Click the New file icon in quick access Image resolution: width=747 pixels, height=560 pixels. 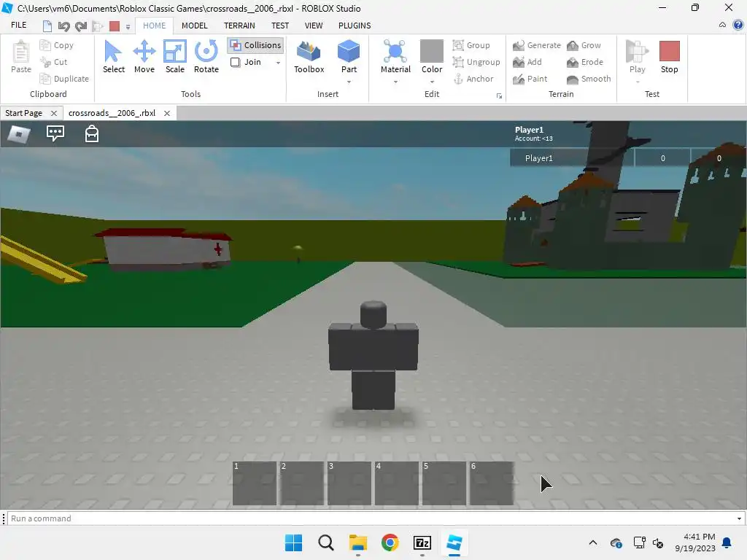(47, 26)
